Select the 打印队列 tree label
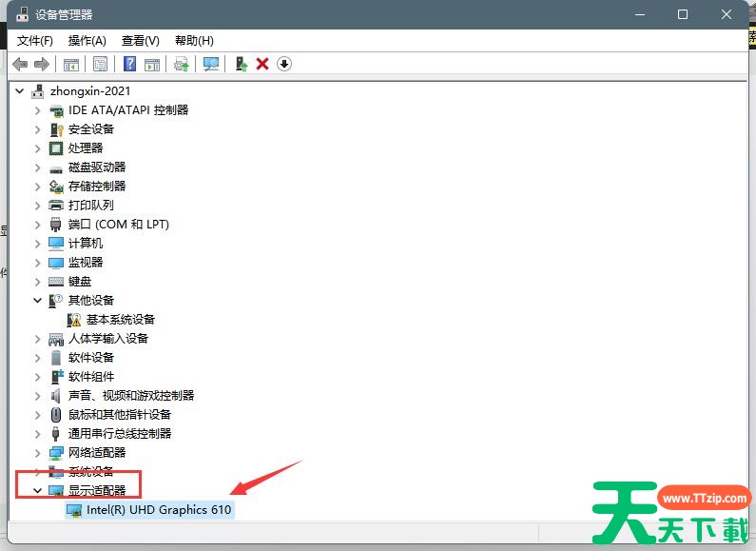The height and width of the screenshot is (551, 756). pyautogui.click(x=91, y=205)
